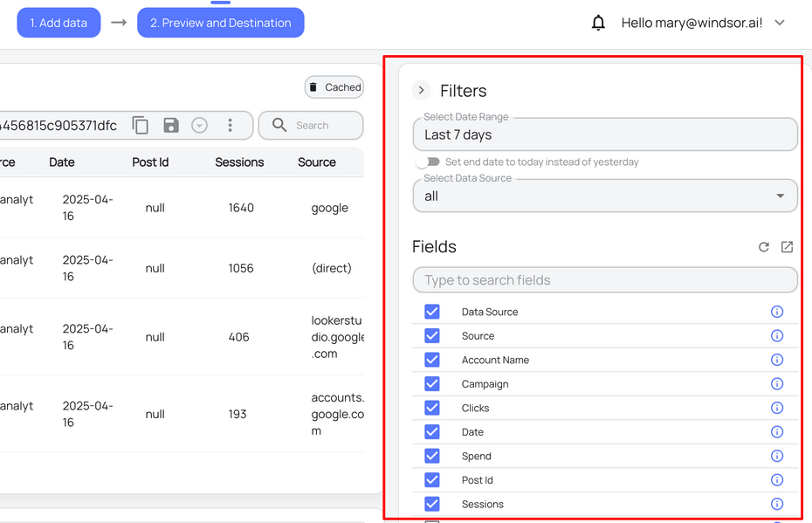Uncheck the Campaign checkbox
The width and height of the screenshot is (812, 523).
point(432,383)
